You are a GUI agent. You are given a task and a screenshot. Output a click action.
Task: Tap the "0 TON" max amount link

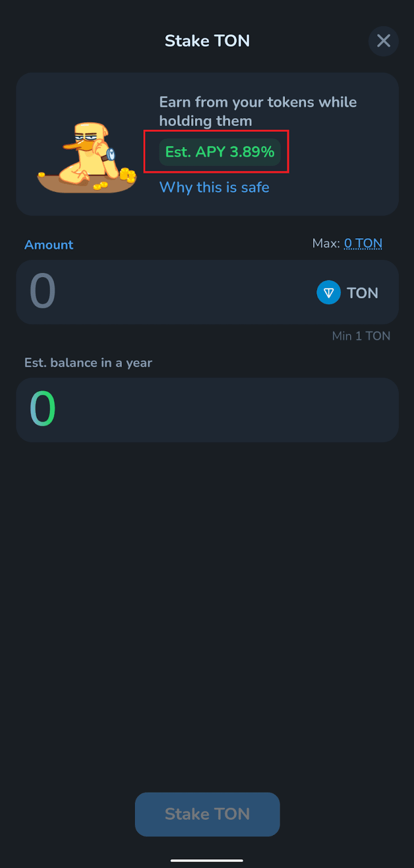pyautogui.click(x=363, y=244)
